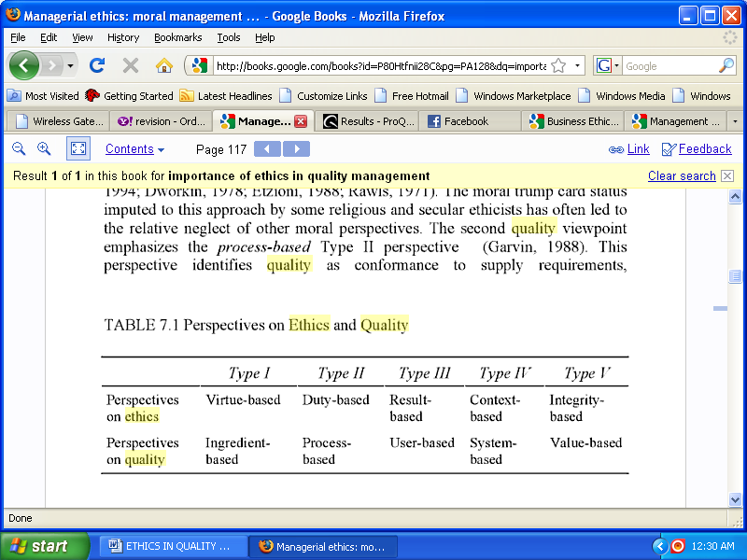The image size is (747, 560).
Task: Click the site identity icon in address bar
Action: point(199,65)
